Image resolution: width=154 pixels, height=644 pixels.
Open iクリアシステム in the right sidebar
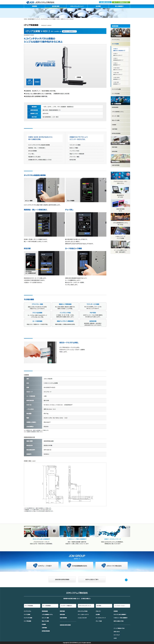(120, 39)
